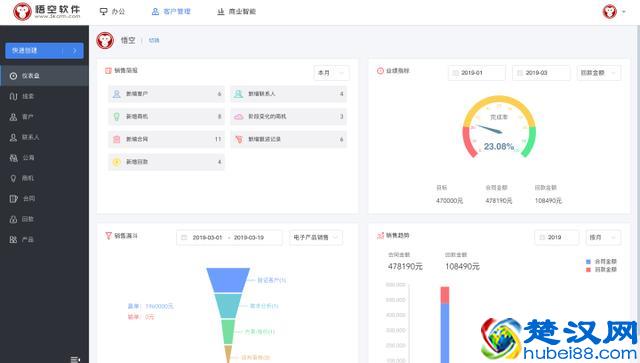Click the 新增商机 lightbulb icon
640x363 pixels.
(117, 117)
